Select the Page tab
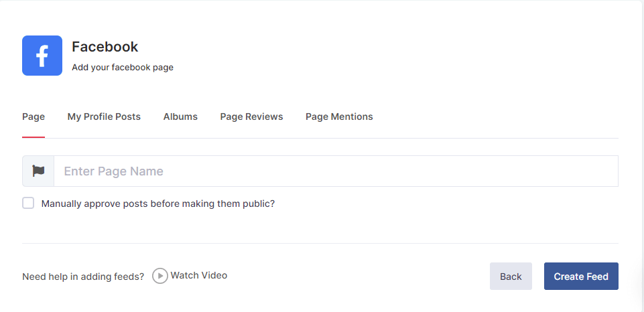 tap(34, 116)
